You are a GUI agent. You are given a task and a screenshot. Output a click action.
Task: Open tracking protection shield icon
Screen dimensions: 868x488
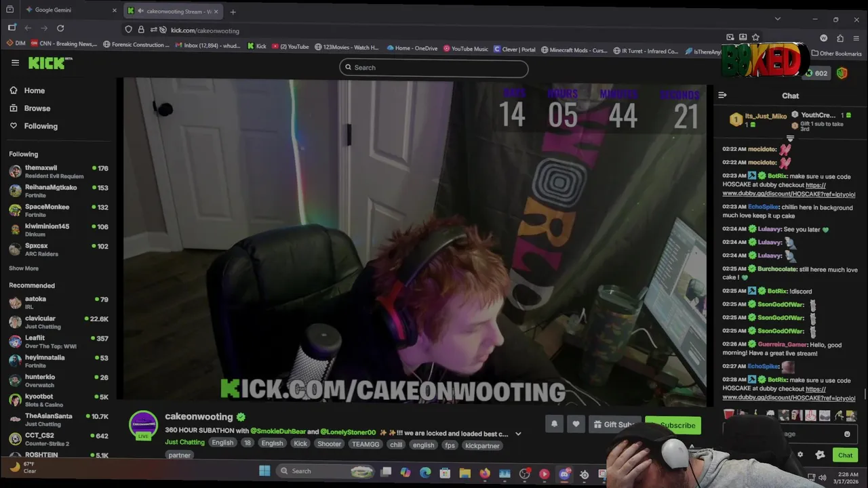coord(128,30)
